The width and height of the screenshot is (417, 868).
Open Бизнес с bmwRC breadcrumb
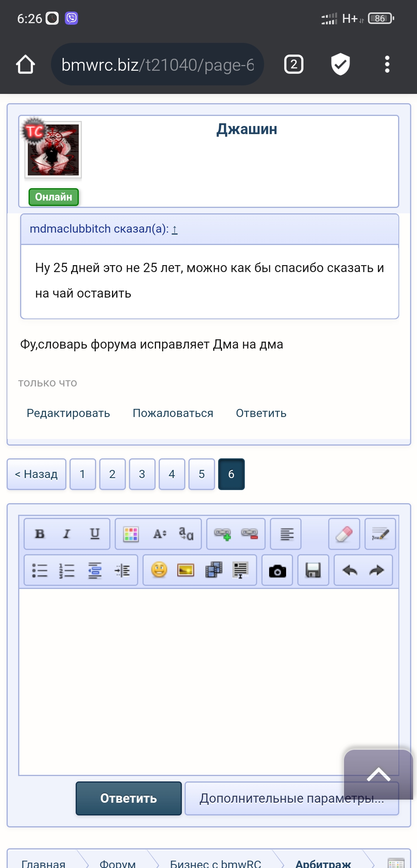[215, 863]
